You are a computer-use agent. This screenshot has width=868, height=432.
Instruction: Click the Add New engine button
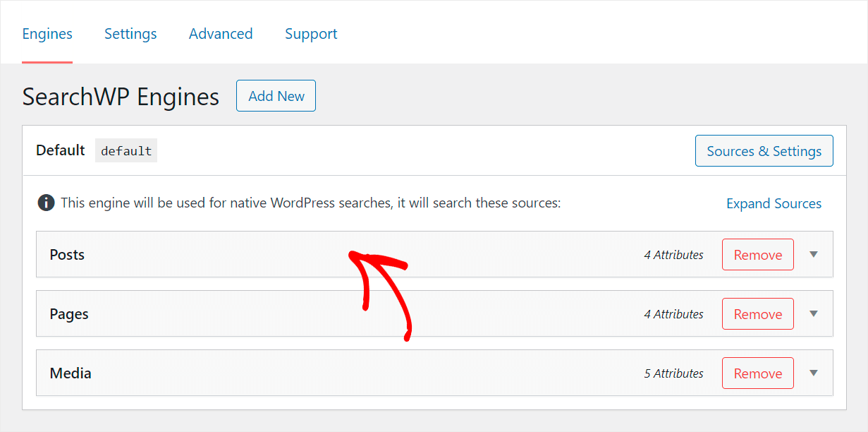tap(276, 96)
